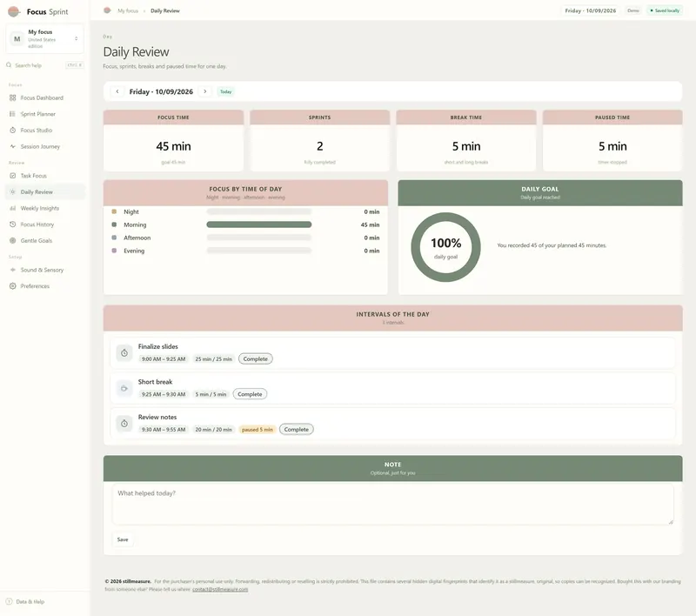
Task: Click the My focus breadcrumb link
Action: pyautogui.click(x=128, y=10)
